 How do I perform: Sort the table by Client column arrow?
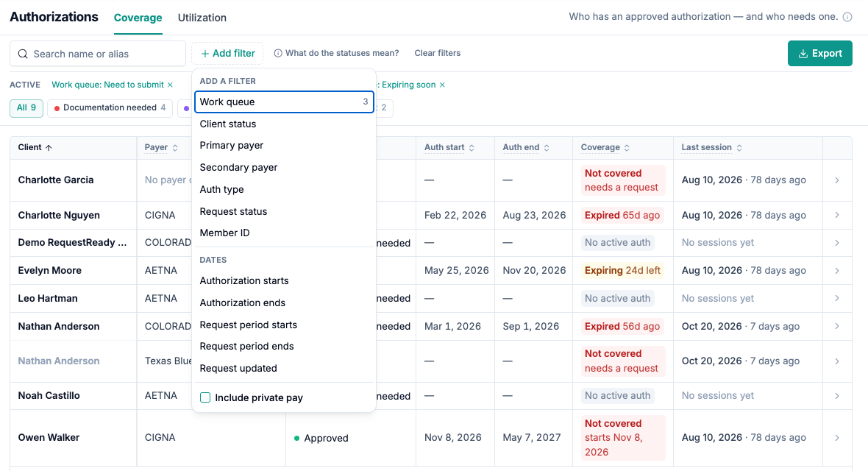pos(49,147)
